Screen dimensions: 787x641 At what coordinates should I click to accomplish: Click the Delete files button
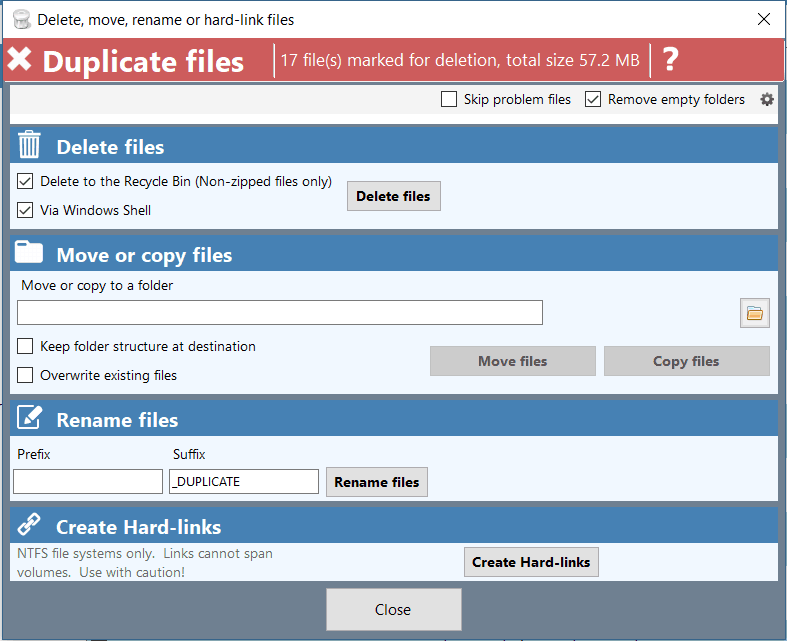click(x=394, y=196)
